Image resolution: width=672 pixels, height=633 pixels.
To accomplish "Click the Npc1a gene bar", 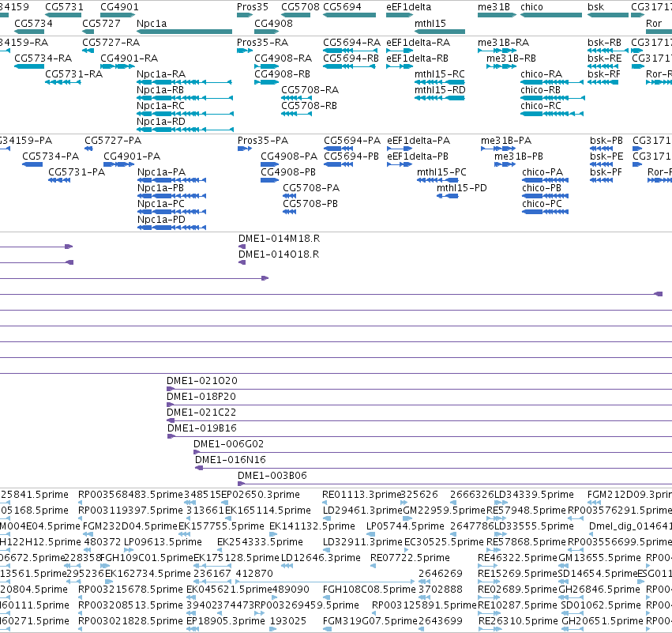I will (x=184, y=32).
